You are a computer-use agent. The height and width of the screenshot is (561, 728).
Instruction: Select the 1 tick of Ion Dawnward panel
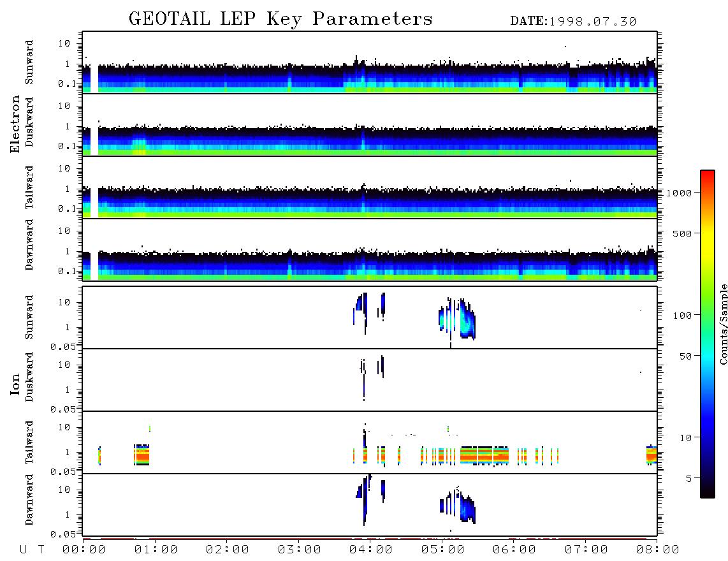pyautogui.click(x=68, y=514)
